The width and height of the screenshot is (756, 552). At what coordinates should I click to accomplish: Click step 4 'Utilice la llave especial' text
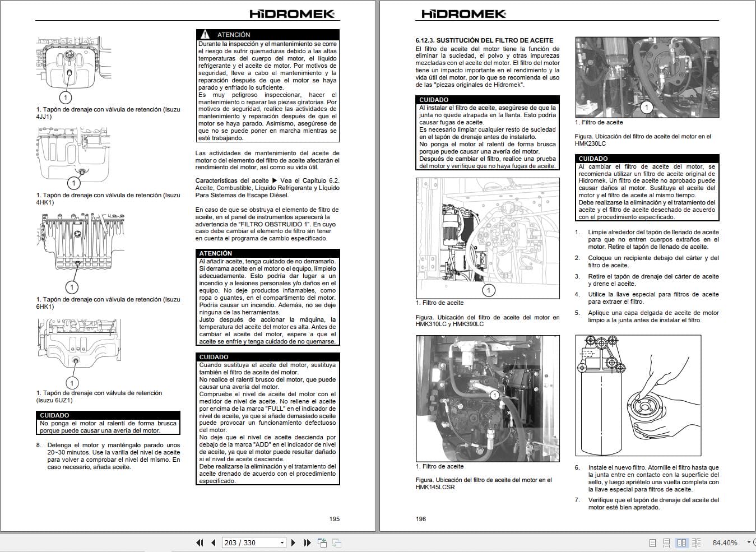pos(647,298)
